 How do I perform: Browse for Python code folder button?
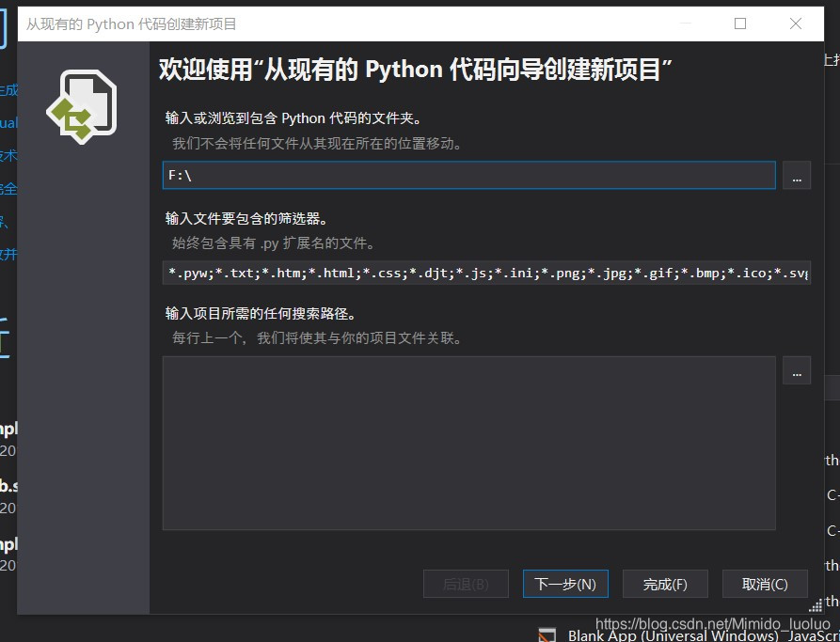(797, 175)
